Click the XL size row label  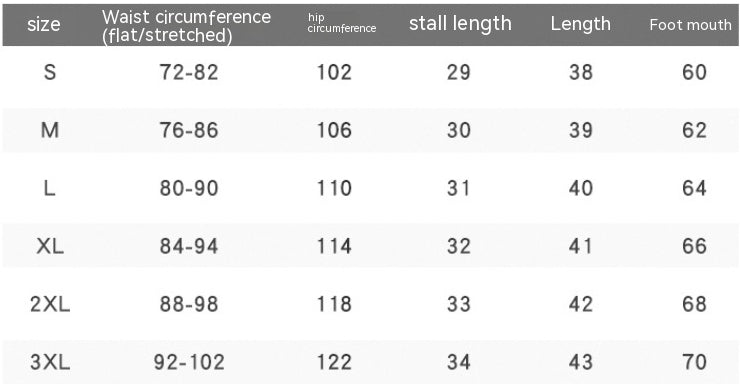click(x=50, y=246)
